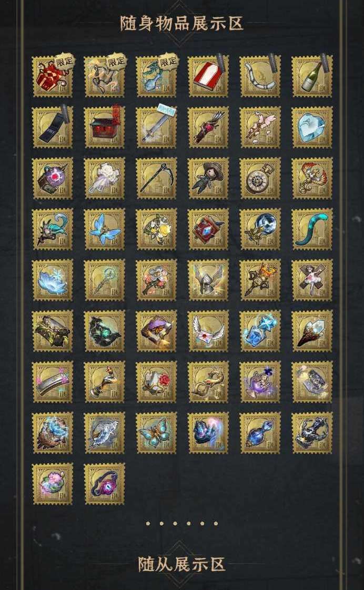Click the first pagination dot

coord(148,523)
